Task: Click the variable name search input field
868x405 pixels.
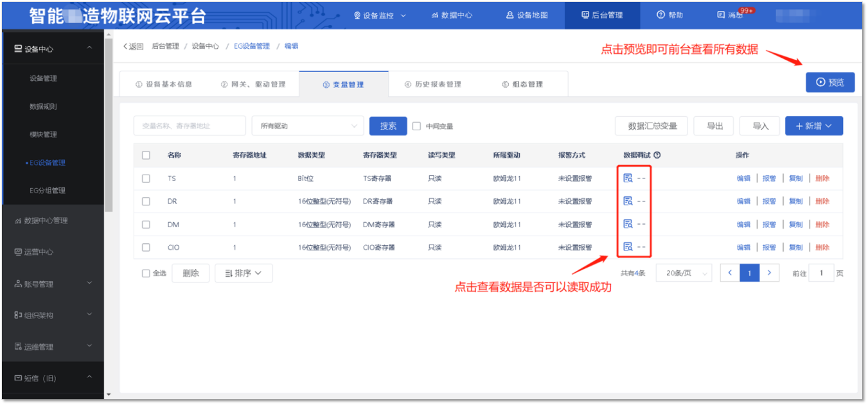Action: (190, 126)
